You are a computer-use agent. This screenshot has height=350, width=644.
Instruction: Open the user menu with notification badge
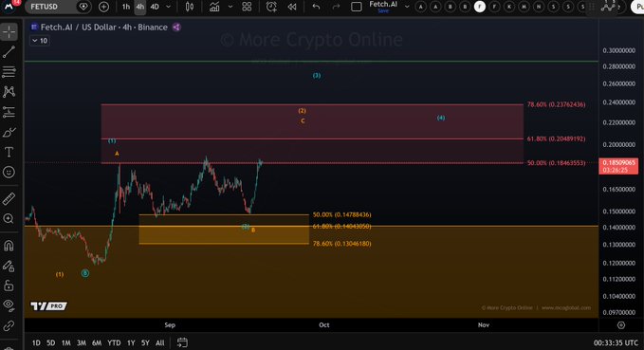point(9,6)
